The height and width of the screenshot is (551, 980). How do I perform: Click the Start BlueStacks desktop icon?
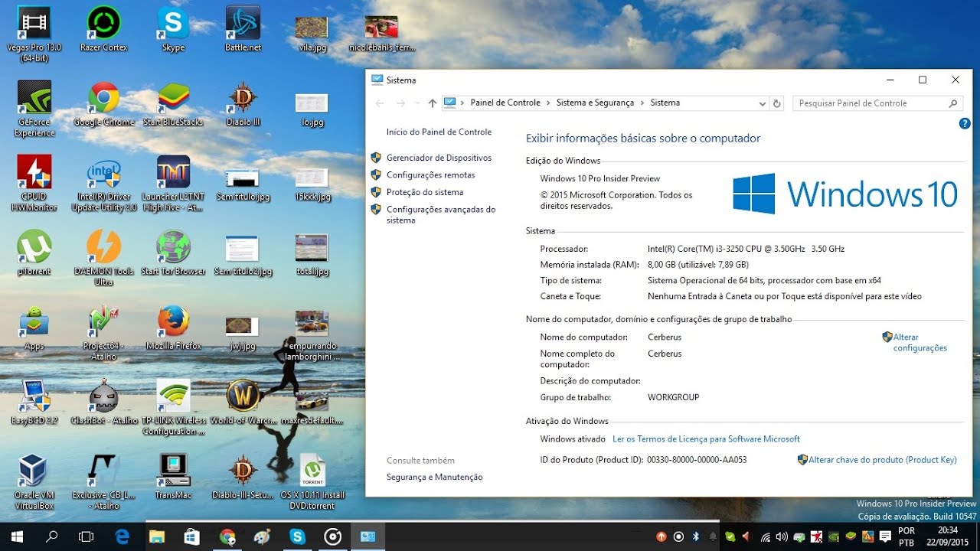pos(173,104)
